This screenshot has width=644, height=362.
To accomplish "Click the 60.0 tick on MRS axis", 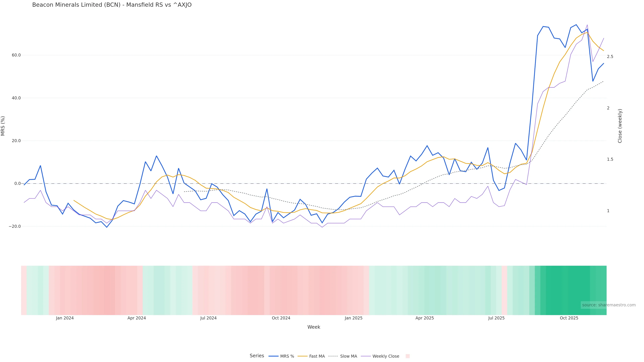I will click(x=16, y=55).
